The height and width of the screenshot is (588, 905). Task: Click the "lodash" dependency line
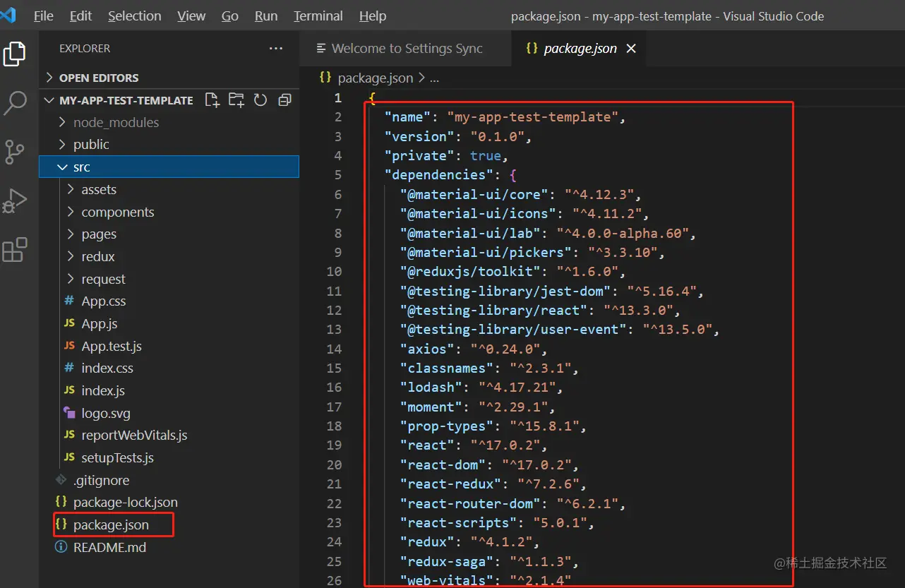coord(481,387)
